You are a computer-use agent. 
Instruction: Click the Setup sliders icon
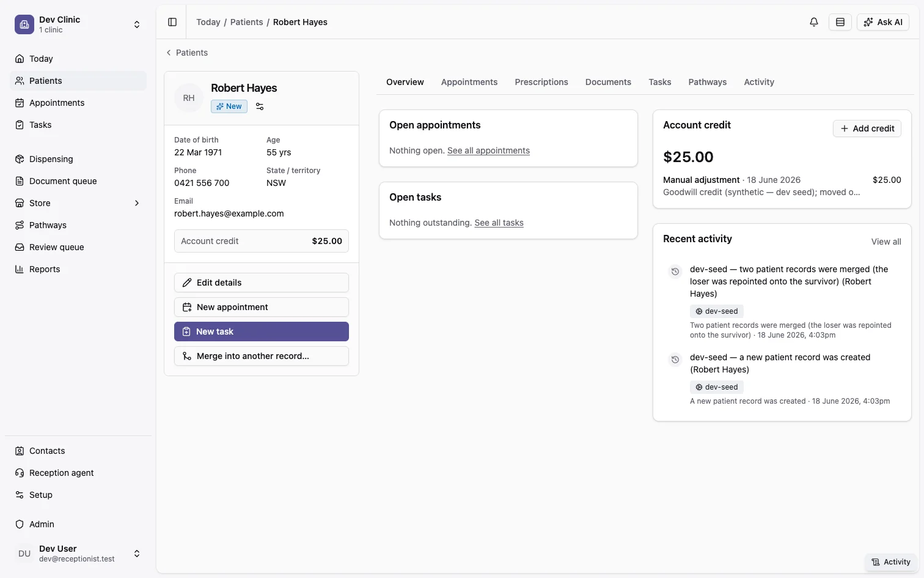[x=20, y=495]
